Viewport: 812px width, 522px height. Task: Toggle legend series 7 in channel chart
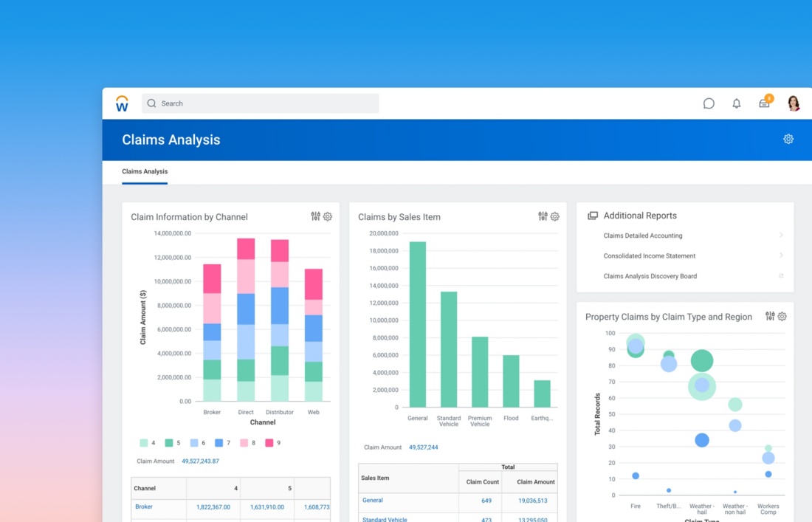[219, 443]
